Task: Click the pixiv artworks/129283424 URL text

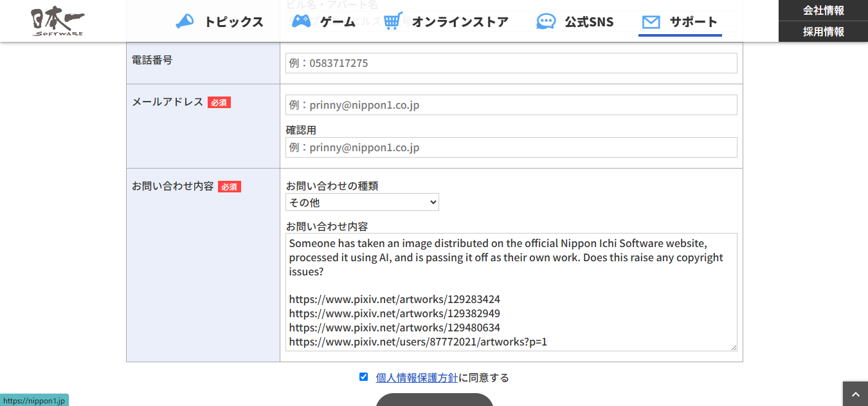Action: [394, 299]
